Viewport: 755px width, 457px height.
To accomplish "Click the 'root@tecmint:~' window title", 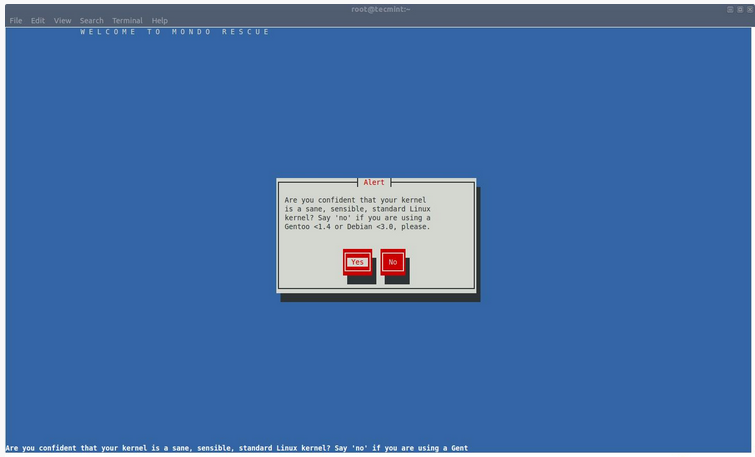I will pos(380,9).
